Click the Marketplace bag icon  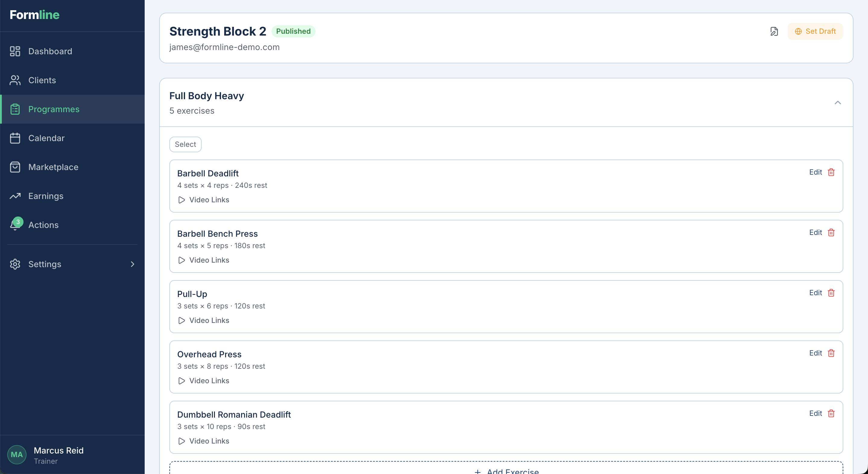point(15,167)
